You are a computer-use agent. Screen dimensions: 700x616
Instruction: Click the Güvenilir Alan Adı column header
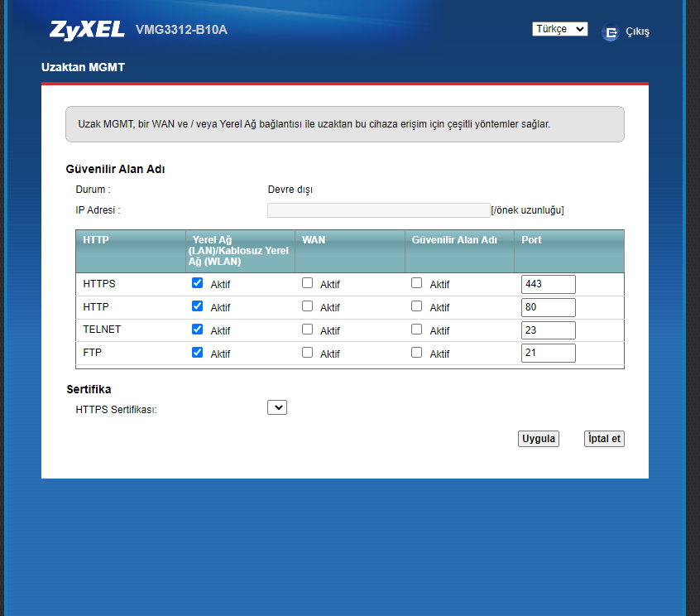coord(454,240)
